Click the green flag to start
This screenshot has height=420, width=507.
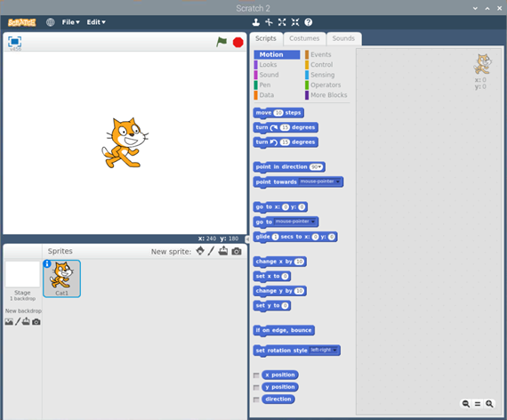(221, 42)
